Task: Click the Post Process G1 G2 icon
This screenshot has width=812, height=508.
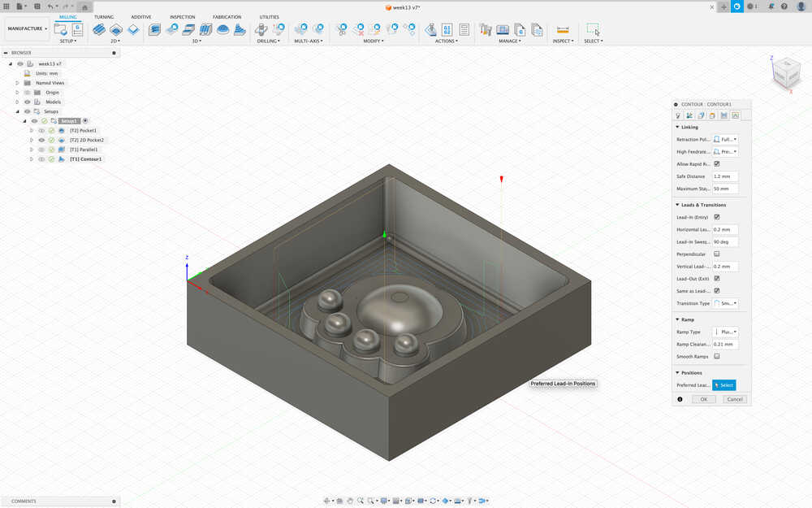Action: 447,29
